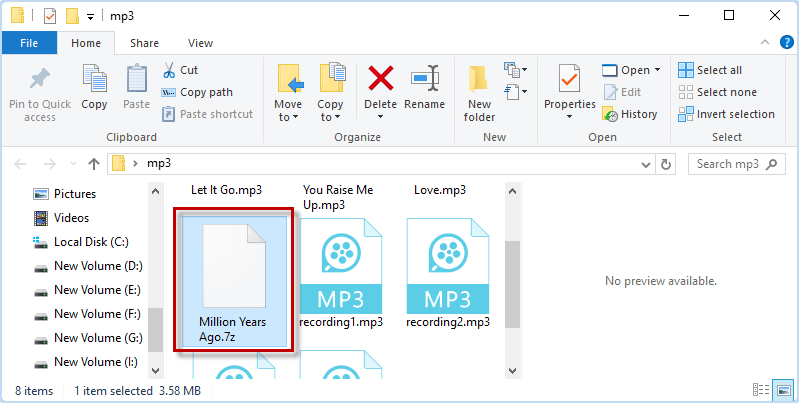Viewport: 799px width, 403px height.
Task: Select Videos in the navigation pane
Action: point(62,218)
